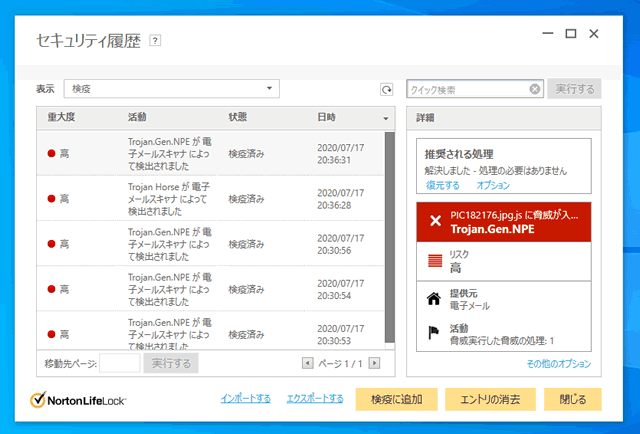Minimize the セキュリティ履歴 window
The height and width of the screenshot is (434, 640).
(x=548, y=33)
